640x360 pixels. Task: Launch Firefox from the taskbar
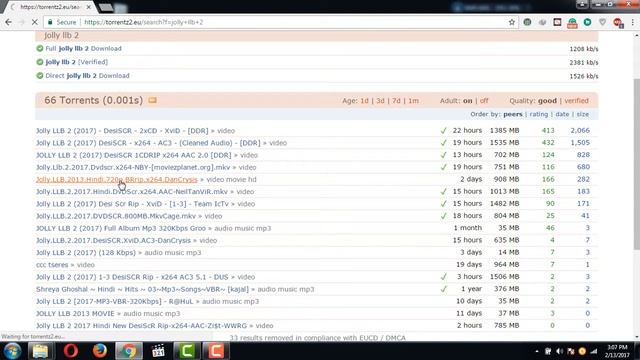100,351
